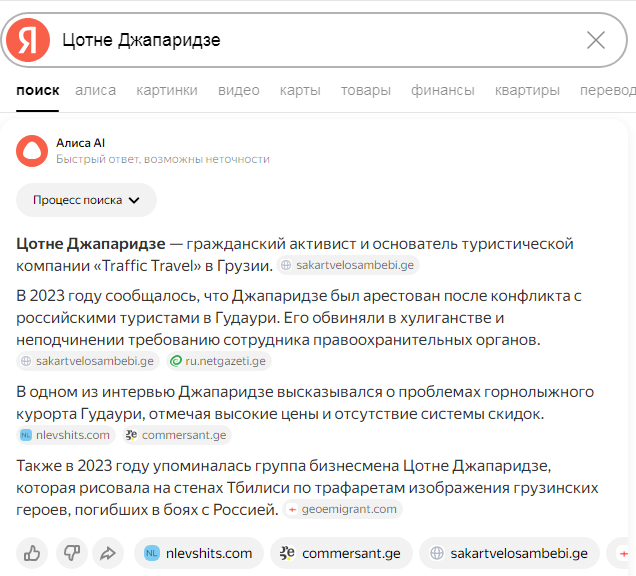Expand the Процесс поиска dropdown
The width and height of the screenshot is (636, 576).
[86, 200]
